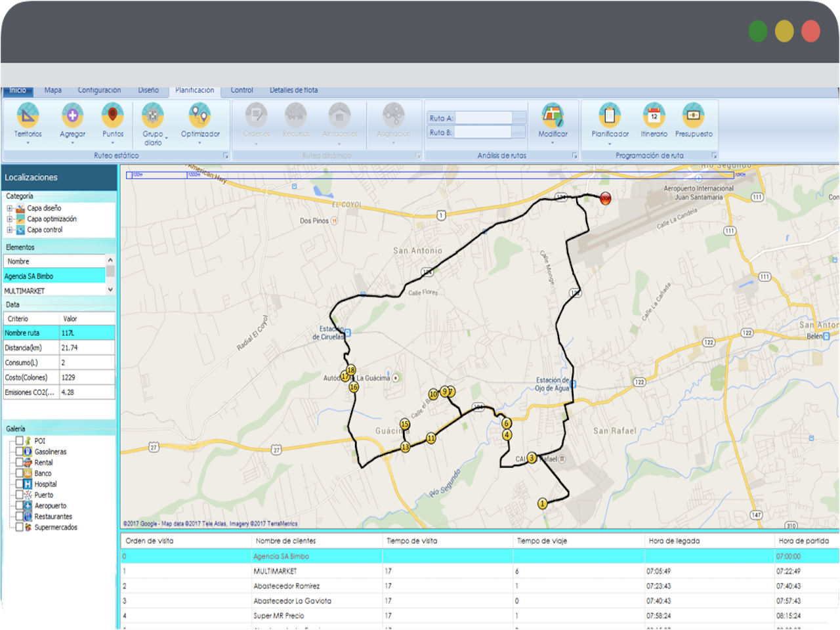840x630 pixels.
Task: Select Super MR Precio table row
Action: click(480, 616)
